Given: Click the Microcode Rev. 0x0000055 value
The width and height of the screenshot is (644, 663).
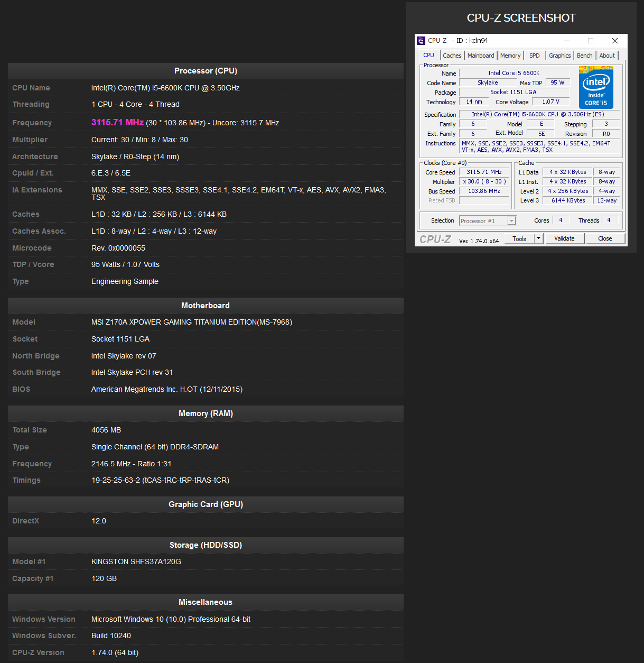Looking at the screenshot, I should tap(118, 248).
